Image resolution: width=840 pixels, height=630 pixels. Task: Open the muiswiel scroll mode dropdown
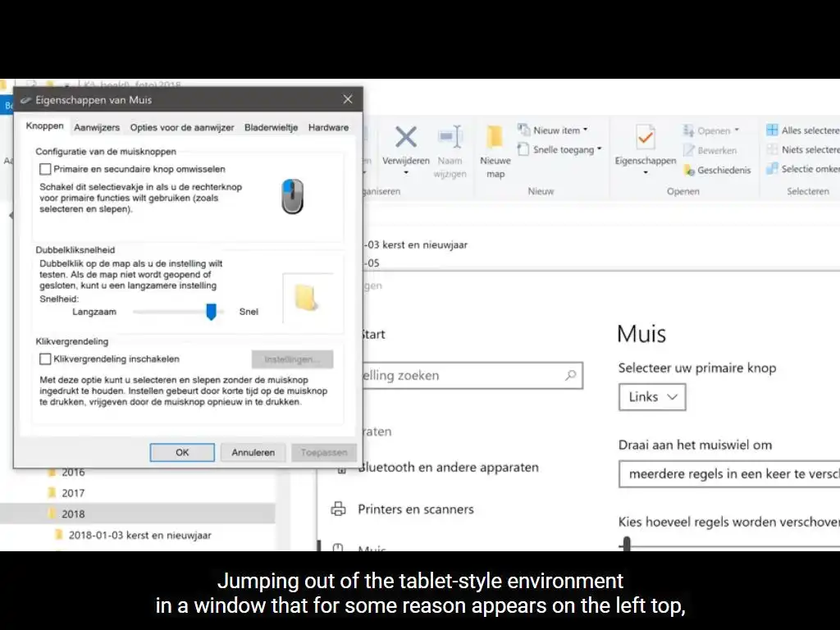729,474
